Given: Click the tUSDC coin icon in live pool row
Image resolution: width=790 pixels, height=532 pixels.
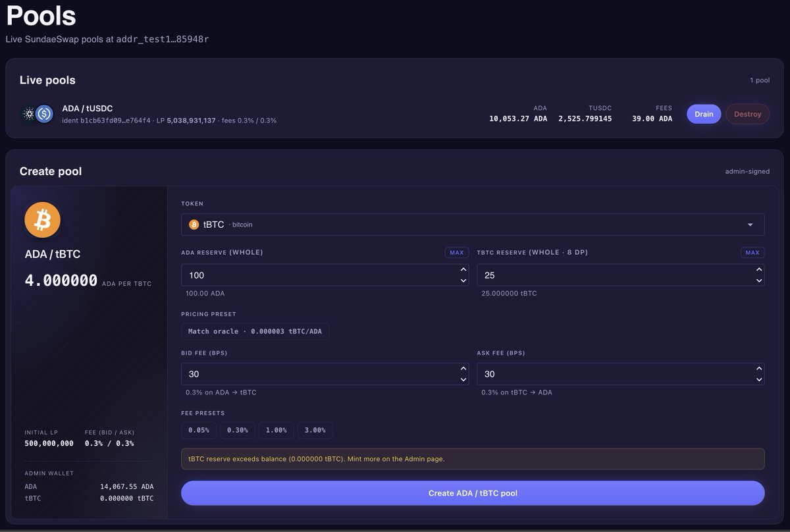Looking at the screenshot, I should point(44,114).
